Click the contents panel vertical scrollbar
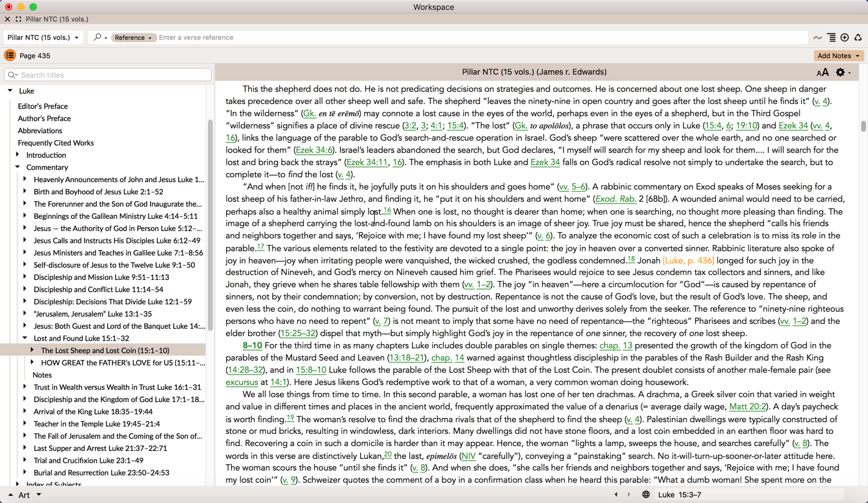The image size is (868, 503). tap(210, 225)
